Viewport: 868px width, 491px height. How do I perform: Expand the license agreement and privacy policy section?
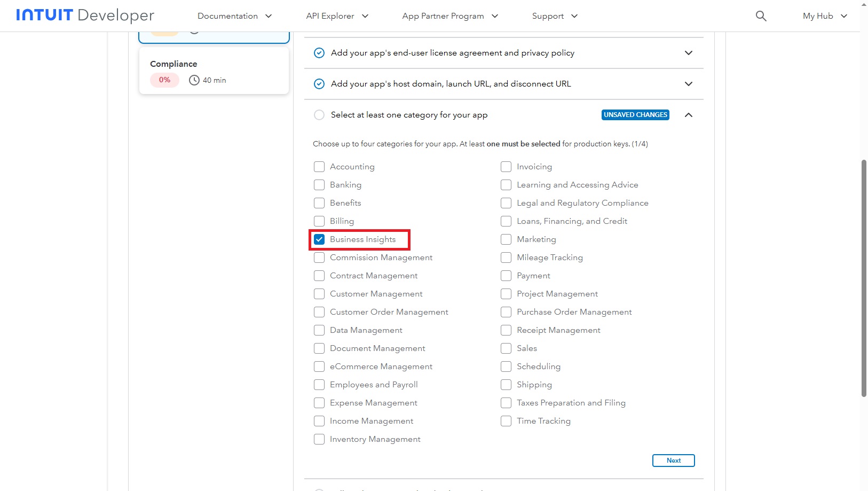pos(689,53)
